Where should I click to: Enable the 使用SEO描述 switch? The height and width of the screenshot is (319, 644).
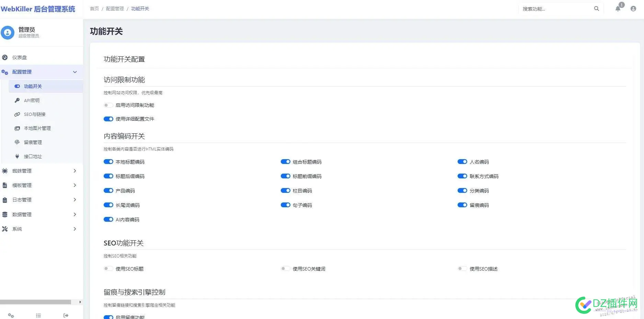click(462, 268)
